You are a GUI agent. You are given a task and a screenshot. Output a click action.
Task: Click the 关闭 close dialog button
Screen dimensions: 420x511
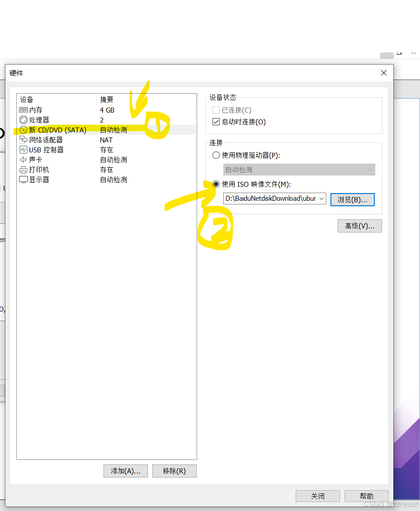[317, 496]
